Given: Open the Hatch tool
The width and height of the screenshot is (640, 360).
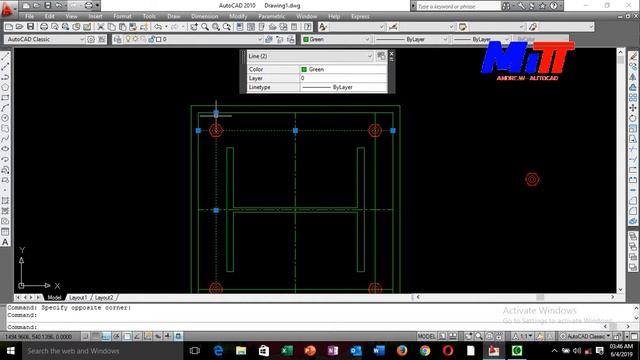Looking at the screenshot, I should 5,200.
